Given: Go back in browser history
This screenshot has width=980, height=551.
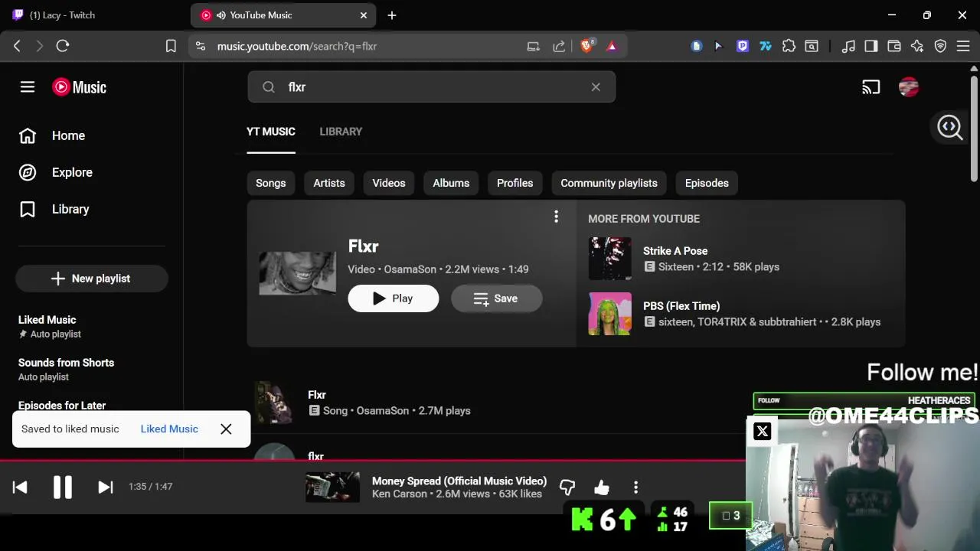Looking at the screenshot, I should click(x=17, y=46).
